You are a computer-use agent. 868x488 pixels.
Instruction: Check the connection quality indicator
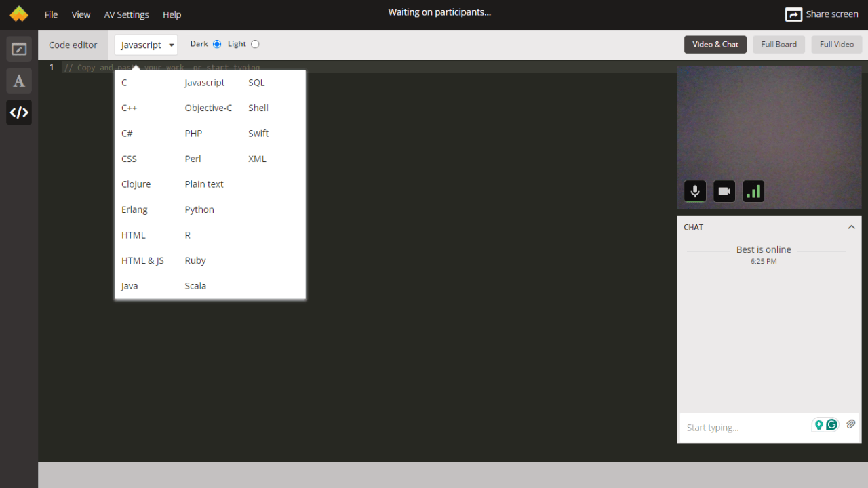pos(753,191)
